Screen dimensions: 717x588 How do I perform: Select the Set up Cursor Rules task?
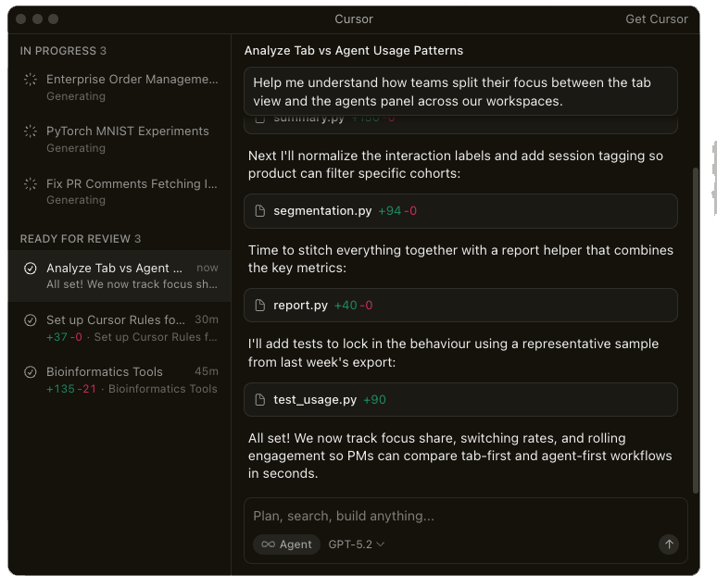(x=119, y=328)
